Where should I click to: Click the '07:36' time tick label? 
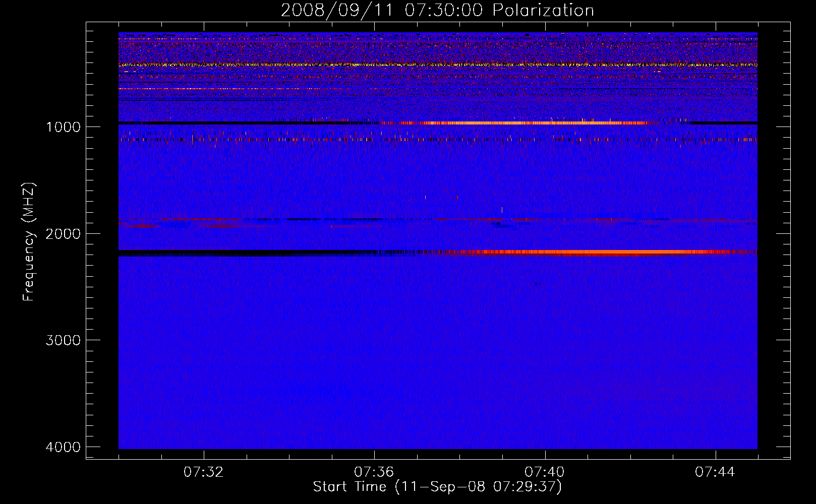click(374, 472)
